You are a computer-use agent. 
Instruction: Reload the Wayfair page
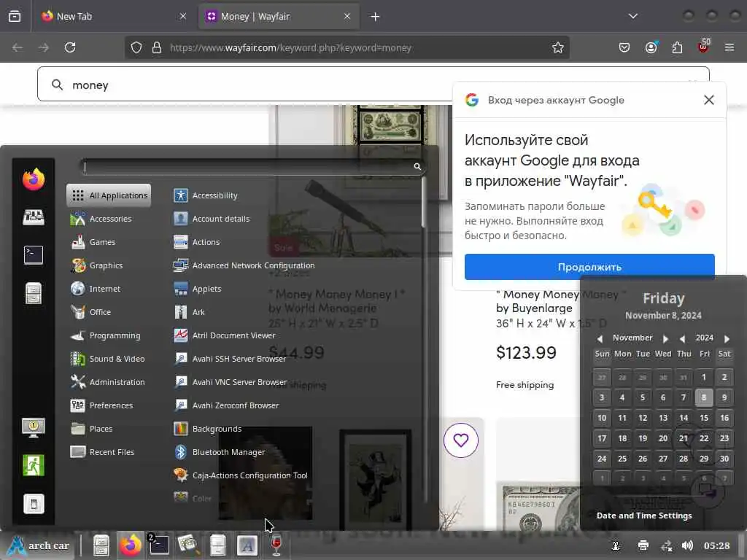click(x=70, y=47)
